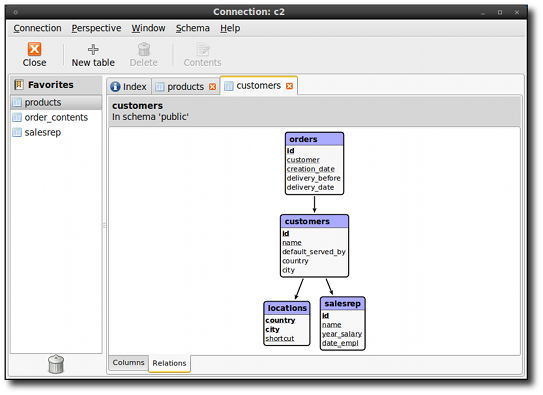Click shortcut in the locations table
Viewport: 543px width, 395px height.
(279, 338)
